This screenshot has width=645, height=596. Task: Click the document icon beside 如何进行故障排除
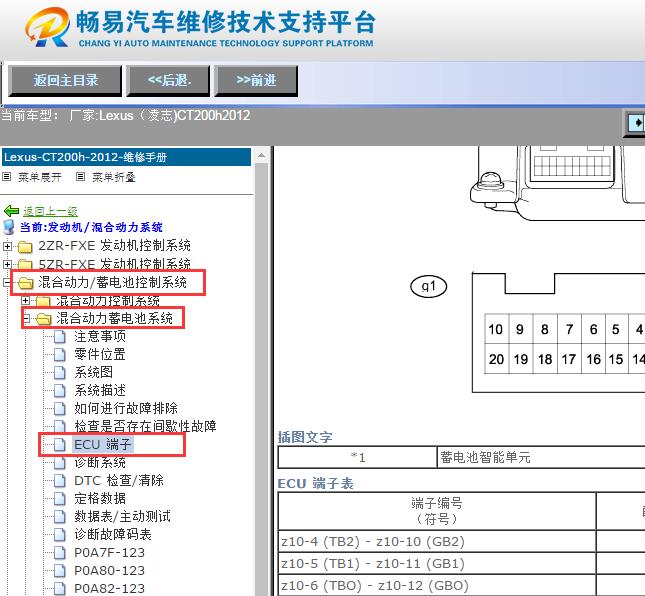60,408
